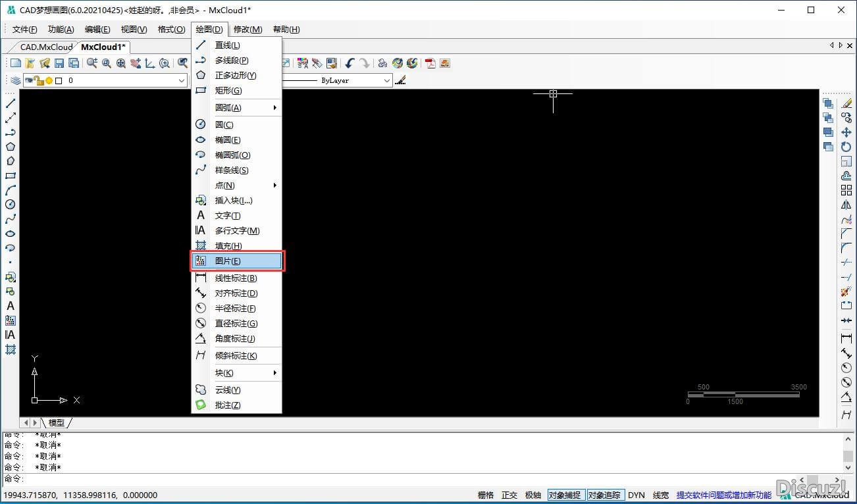Select the Ellipse tool in left toolbar
The height and width of the screenshot is (504, 857).
pyautogui.click(x=11, y=234)
